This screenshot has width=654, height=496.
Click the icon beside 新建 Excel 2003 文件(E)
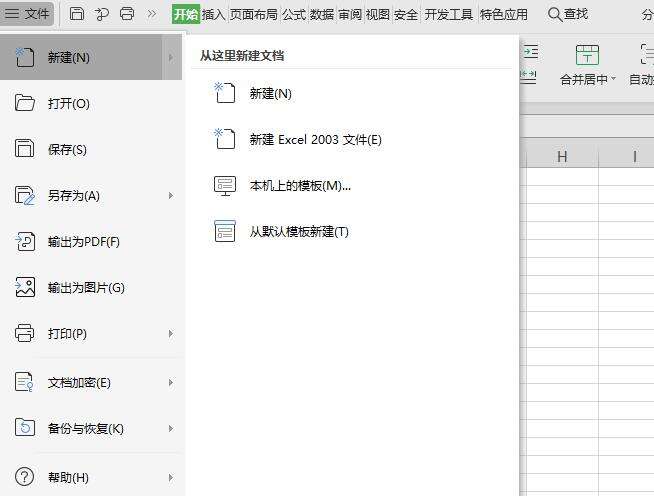click(x=225, y=138)
